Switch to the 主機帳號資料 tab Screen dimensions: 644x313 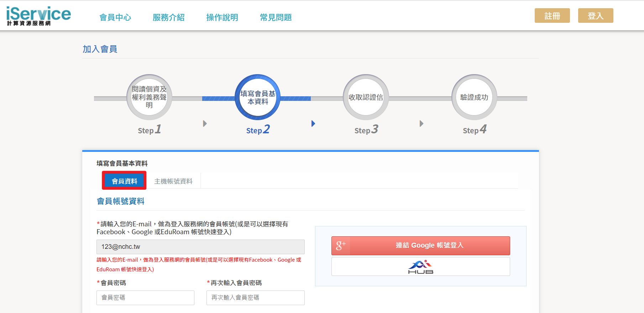coord(173,181)
